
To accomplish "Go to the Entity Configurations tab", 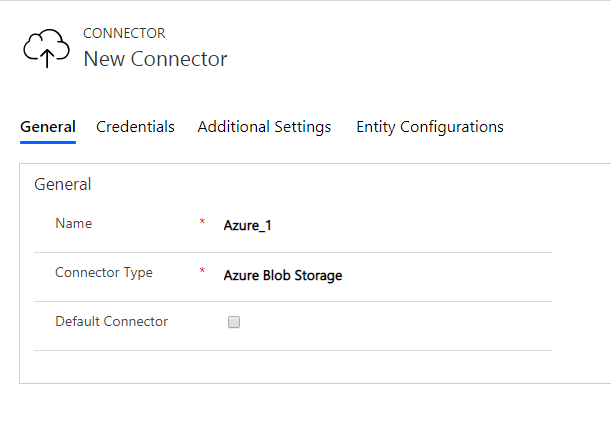I will 430,127.
